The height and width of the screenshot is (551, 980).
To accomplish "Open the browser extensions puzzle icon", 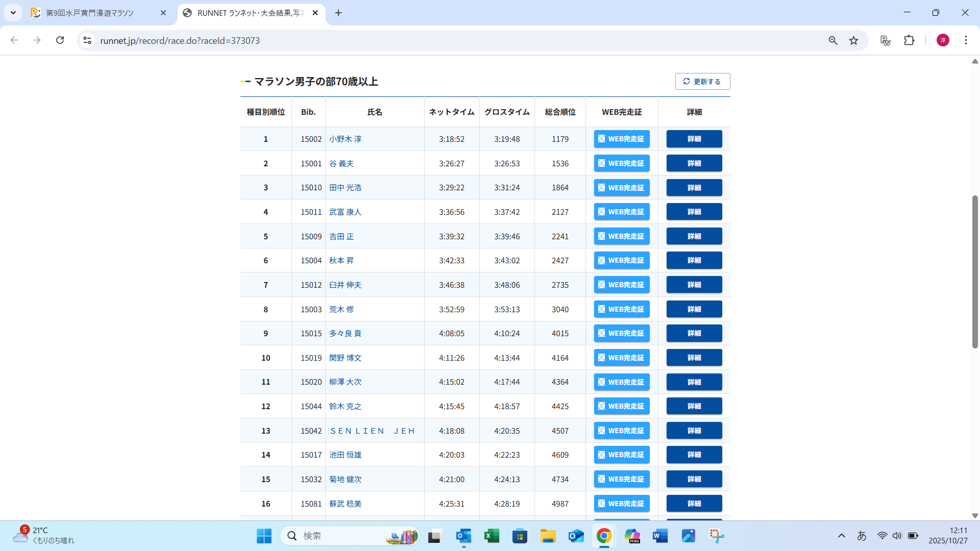I will tap(909, 40).
